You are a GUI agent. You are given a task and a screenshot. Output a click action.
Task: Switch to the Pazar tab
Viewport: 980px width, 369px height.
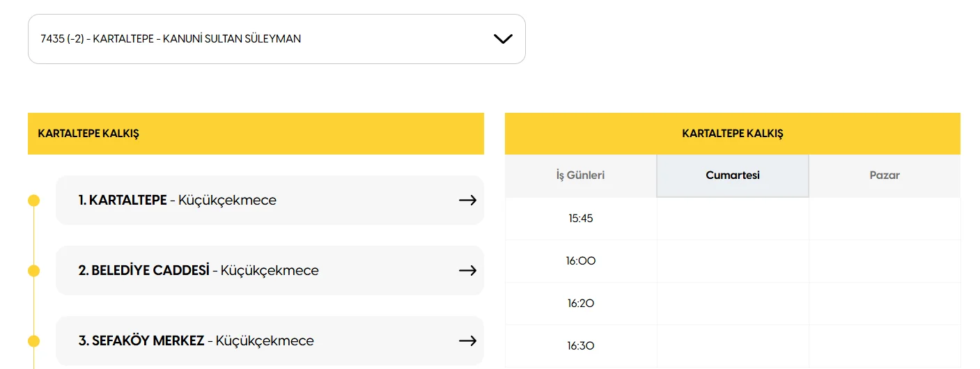[x=885, y=175]
